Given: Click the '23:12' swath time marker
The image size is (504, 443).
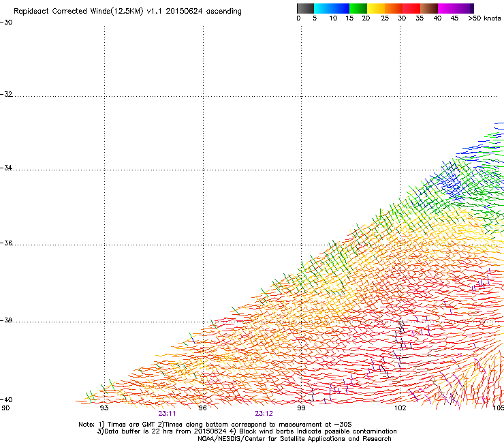Looking at the screenshot, I should [264, 414].
